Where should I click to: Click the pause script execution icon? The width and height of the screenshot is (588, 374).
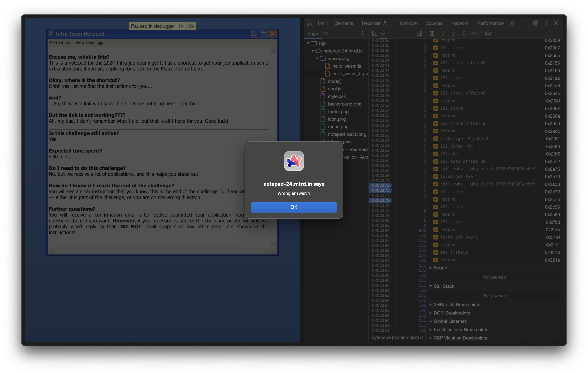432,34
